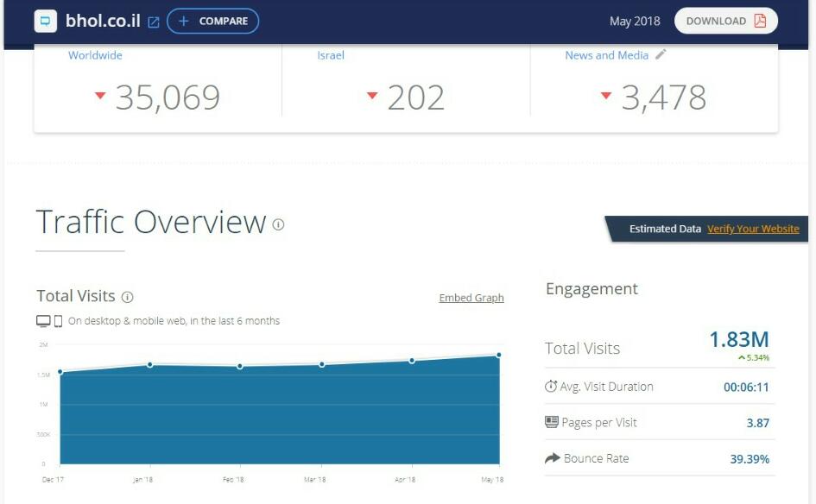Click the Bounce Rate arrow icon

(552, 458)
